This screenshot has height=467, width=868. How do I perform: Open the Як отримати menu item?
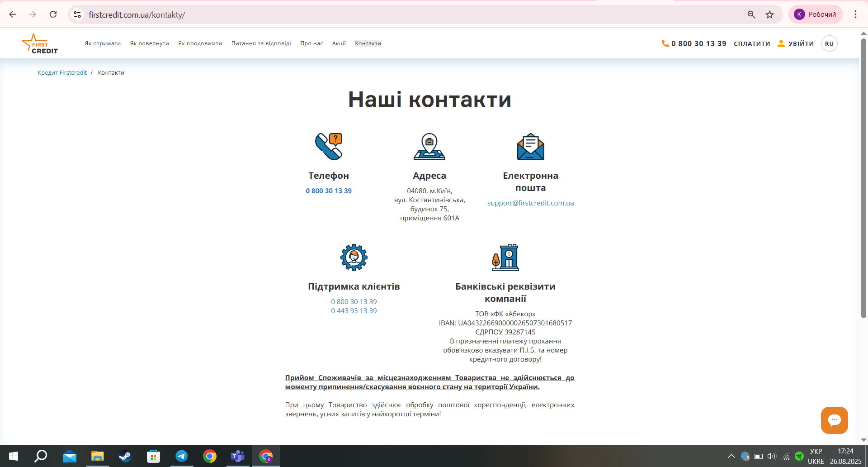[103, 43]
